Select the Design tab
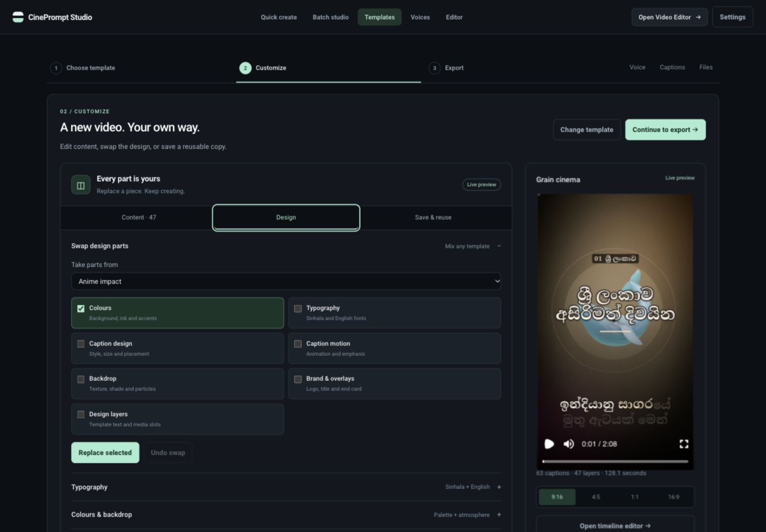Screen dimensions: 766x532 click(x=286, y=218)
